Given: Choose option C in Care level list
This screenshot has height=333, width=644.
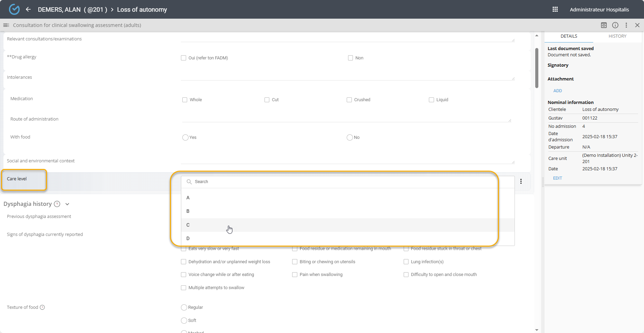Looking at the screenshot, I should point(188,225).
